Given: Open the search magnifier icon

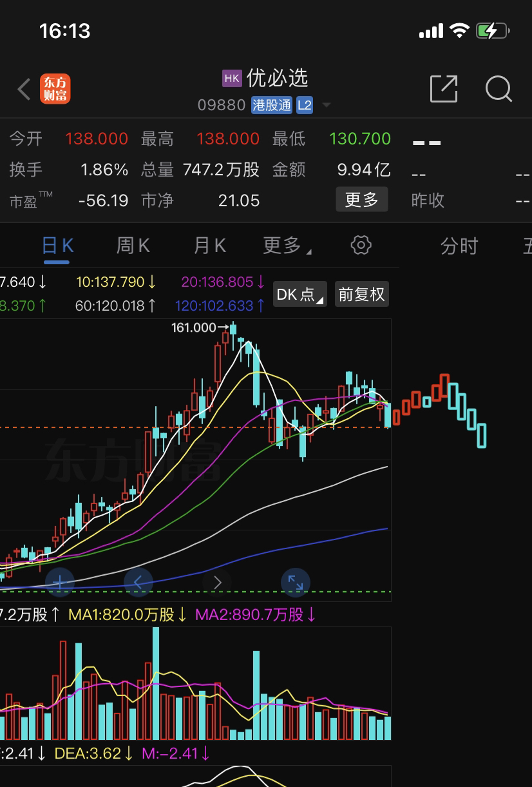Looking at the screenshot, I should [x=499, y=89].
